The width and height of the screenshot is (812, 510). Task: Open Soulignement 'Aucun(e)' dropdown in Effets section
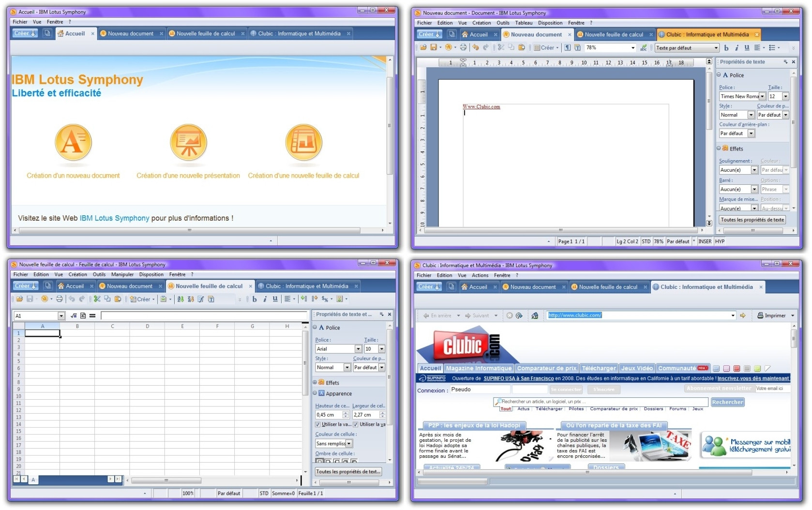754,170
